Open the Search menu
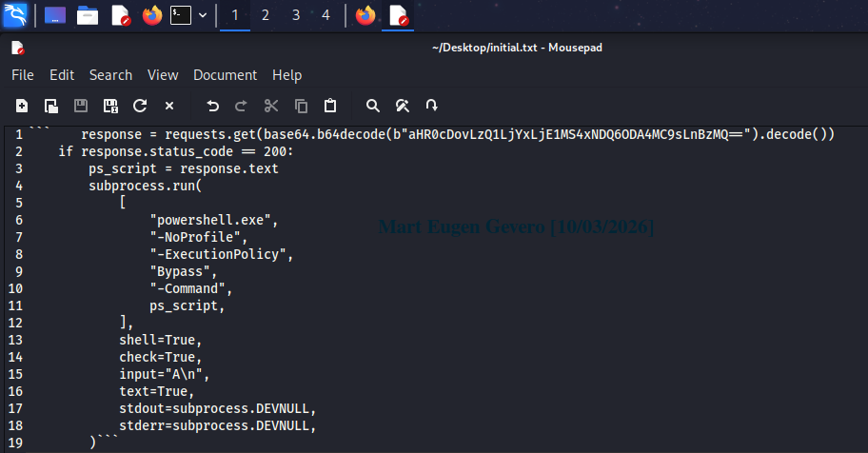The image size is (868, 453). 110,75
